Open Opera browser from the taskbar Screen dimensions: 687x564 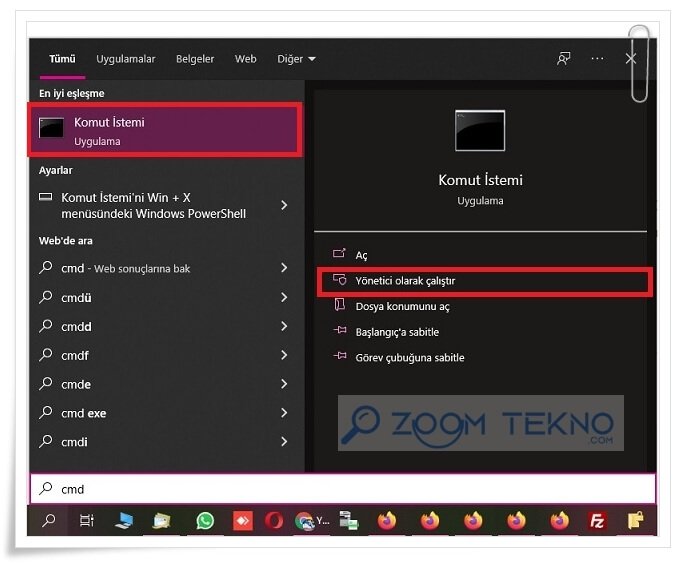click(274, 521)
